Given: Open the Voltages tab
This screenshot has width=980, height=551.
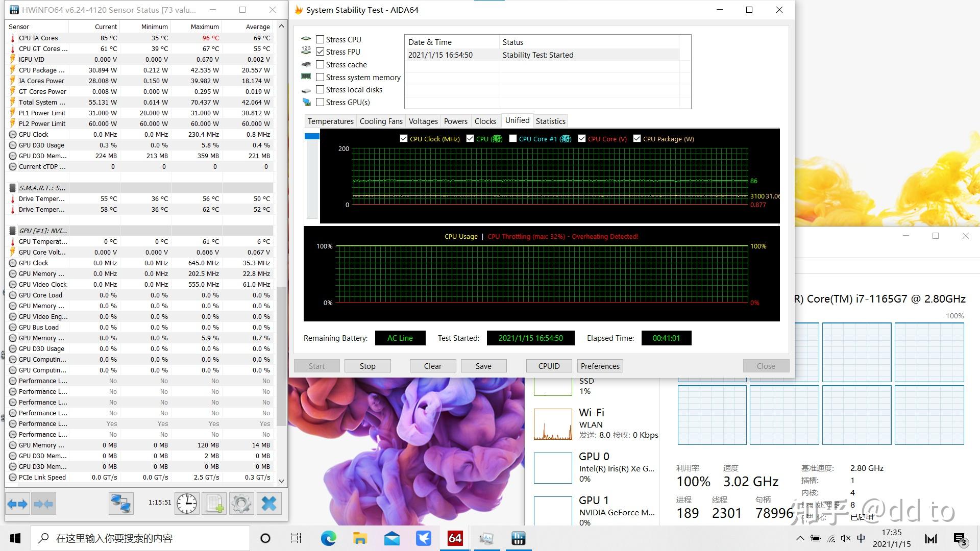Looking at the screenshot, I should point(423,121).
